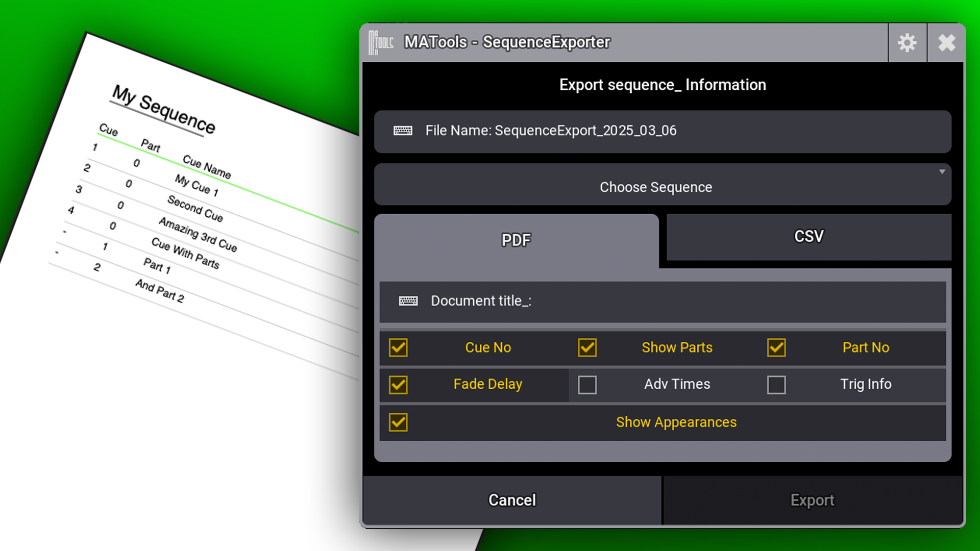Click 'My Sequence' title on the PDF preview

tap(163, 109)
